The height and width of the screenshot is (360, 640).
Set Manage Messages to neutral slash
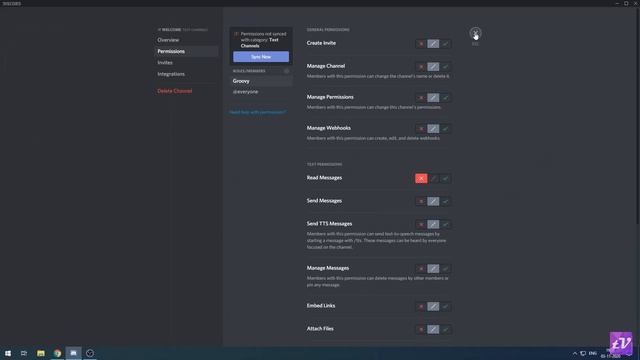(x=433, y=269)
